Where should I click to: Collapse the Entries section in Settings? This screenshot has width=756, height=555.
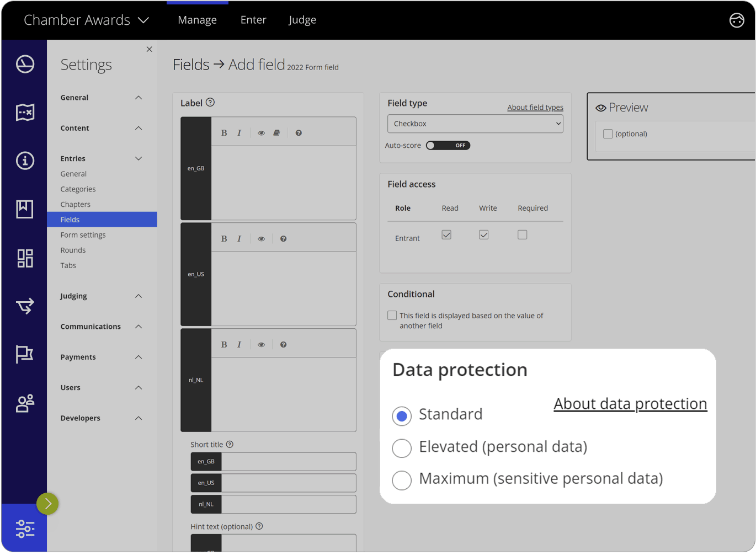point(139,158)
